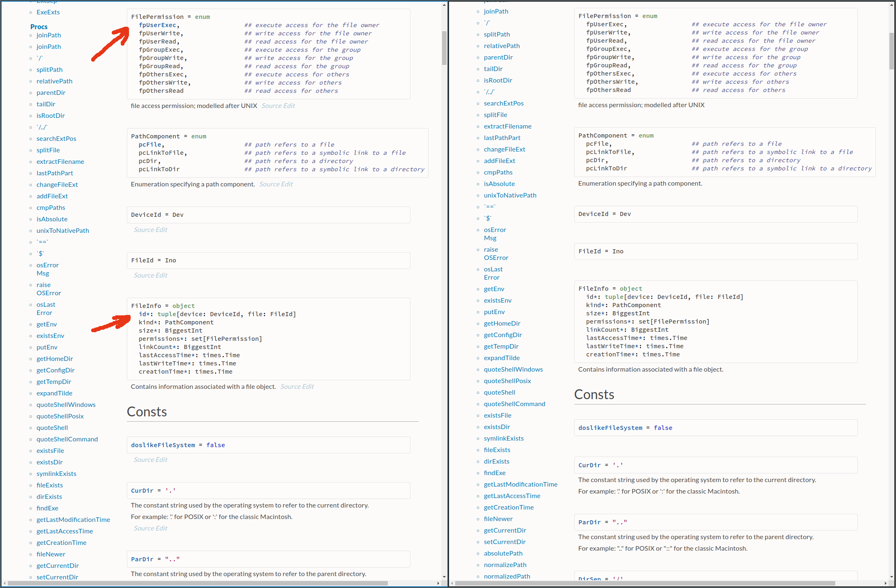Click the right pane horizontal scrollbar left arrow
896x588 pixels.
(x=452, y=583)
